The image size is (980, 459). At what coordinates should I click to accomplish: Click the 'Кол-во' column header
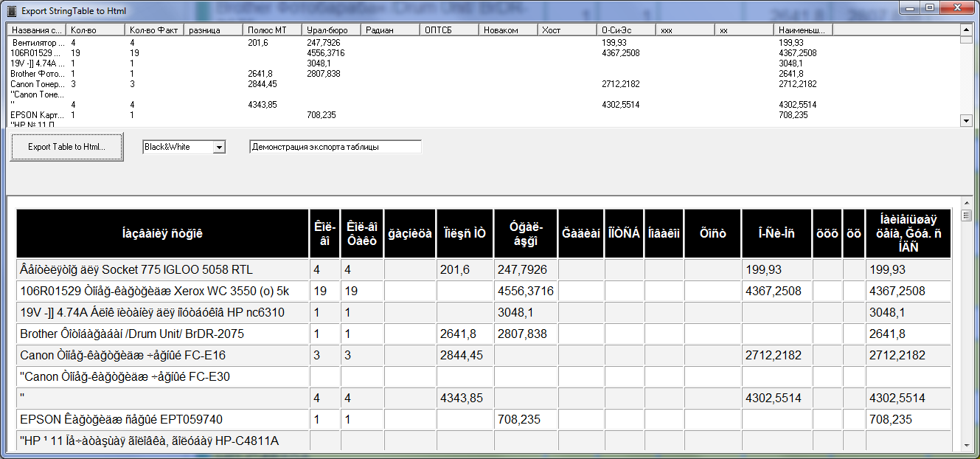[96, 30]
